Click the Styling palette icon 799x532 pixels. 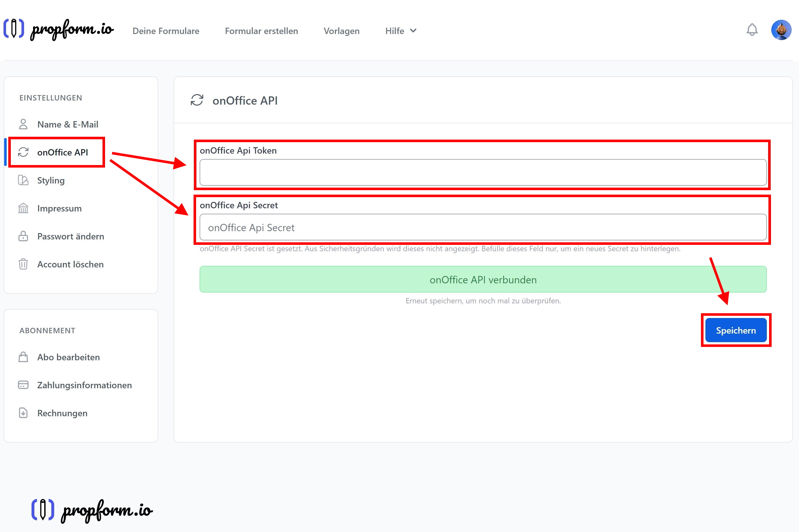pos(23,180)
